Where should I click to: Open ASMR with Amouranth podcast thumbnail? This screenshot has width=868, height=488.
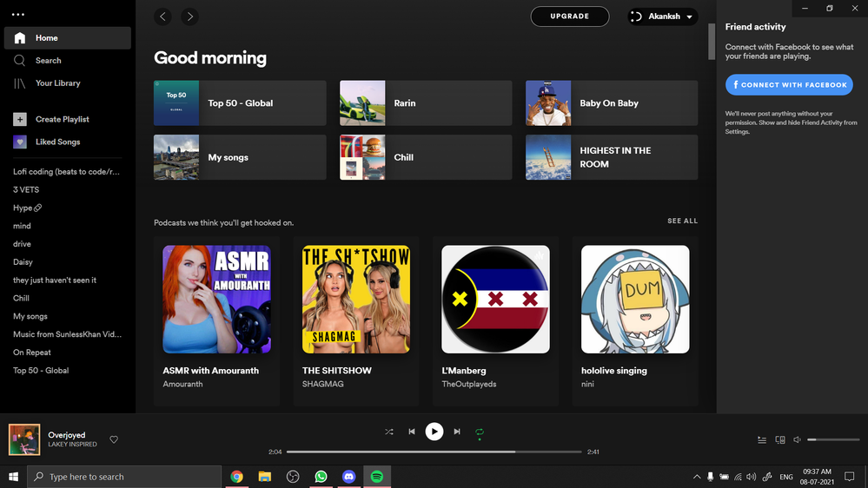[216, 300]
